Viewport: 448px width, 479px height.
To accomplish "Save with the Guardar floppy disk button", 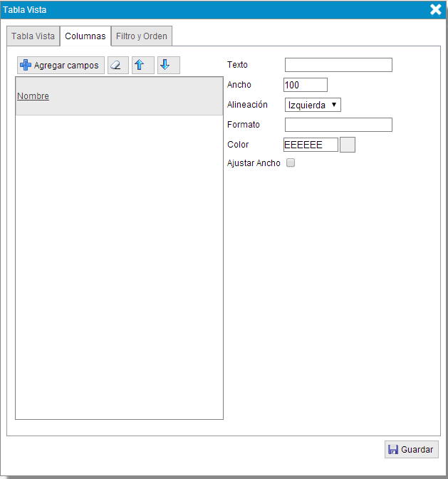I will click(411, 449).
